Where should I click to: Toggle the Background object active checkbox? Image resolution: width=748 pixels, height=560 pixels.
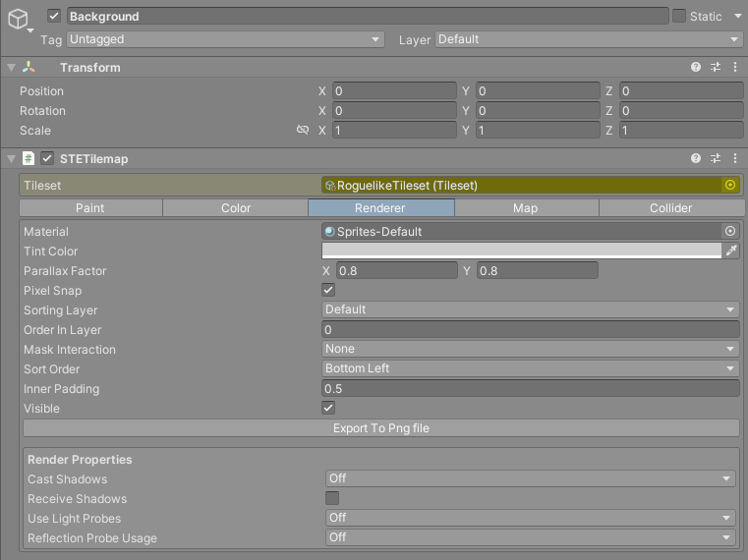coord(54,16)
